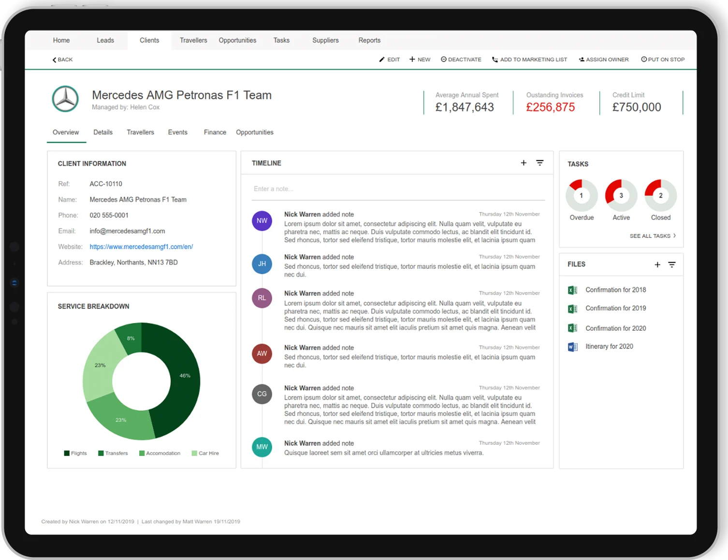Click the 8% Transfers chart segment
The height and width of the screenshot is (560, 728).
[130, 339]
